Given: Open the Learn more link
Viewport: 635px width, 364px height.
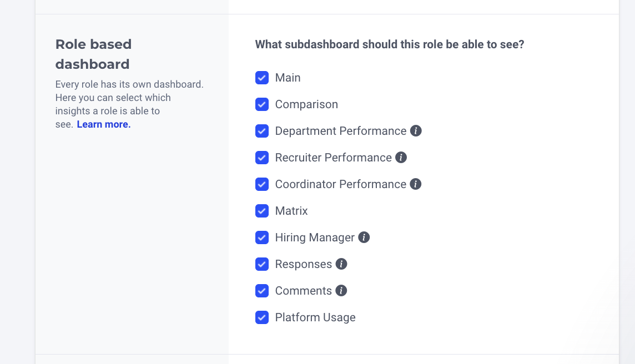Looking at the screenshot, I should [x=104, y=124].
